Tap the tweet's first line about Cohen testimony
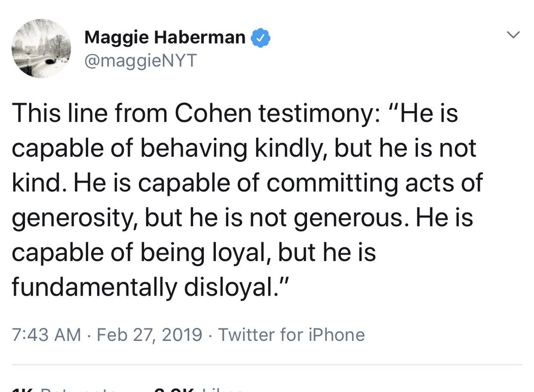The height and width of the screenshot is (392, 534). pyautogui.click(x=235, y=114)
